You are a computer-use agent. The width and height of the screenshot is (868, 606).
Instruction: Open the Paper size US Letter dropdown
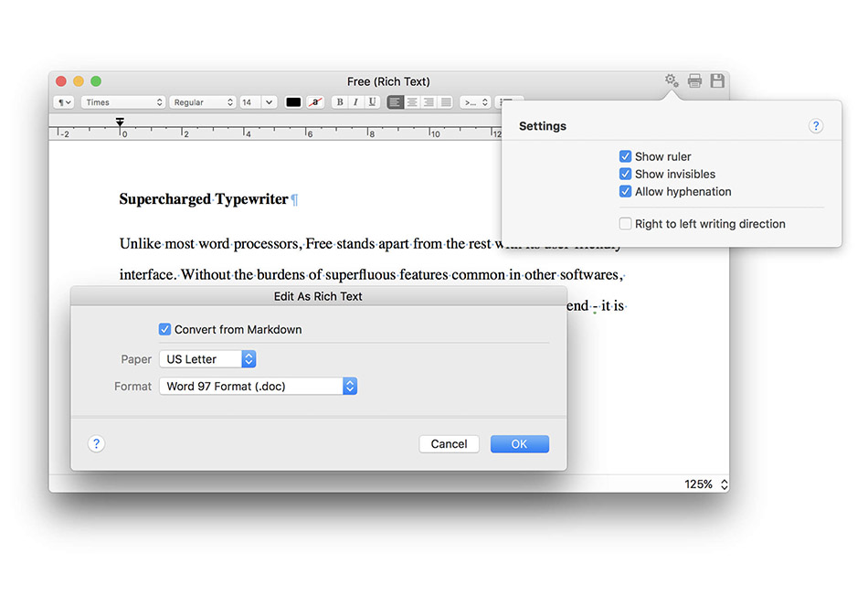(207, 359)
